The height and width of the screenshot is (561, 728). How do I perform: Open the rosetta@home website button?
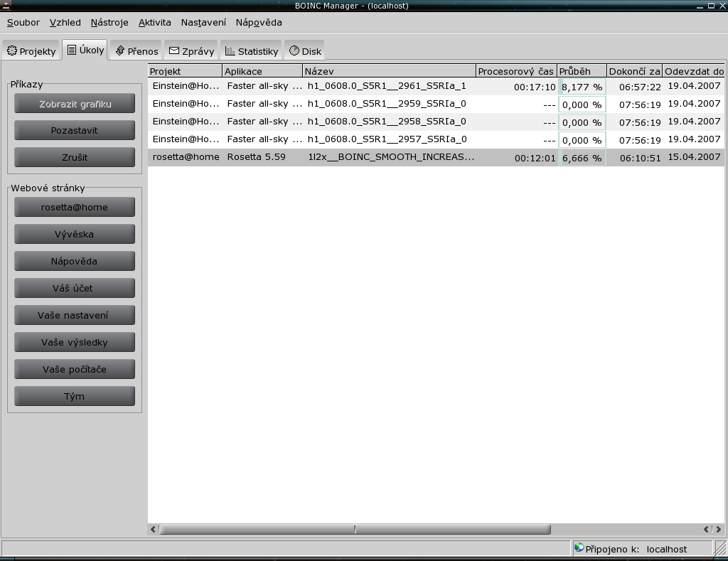click(75, 207)
